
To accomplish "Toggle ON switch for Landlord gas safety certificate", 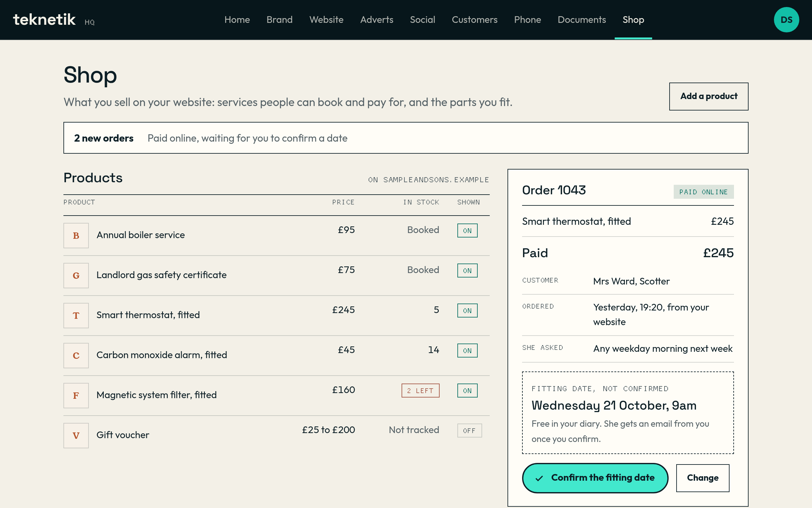I will coord(467,271).
